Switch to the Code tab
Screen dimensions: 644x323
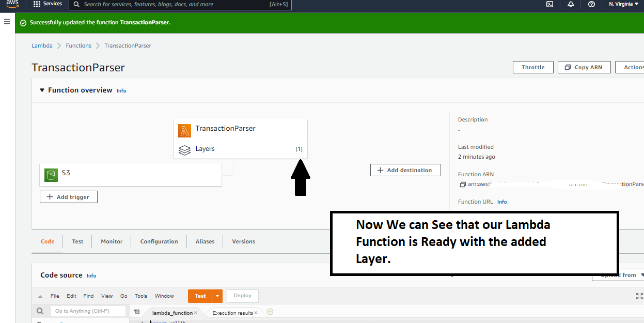[x=48, y=241]
